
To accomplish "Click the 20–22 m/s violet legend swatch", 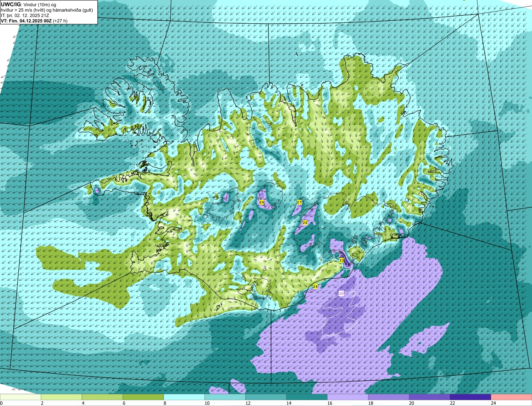I will 430,397.
